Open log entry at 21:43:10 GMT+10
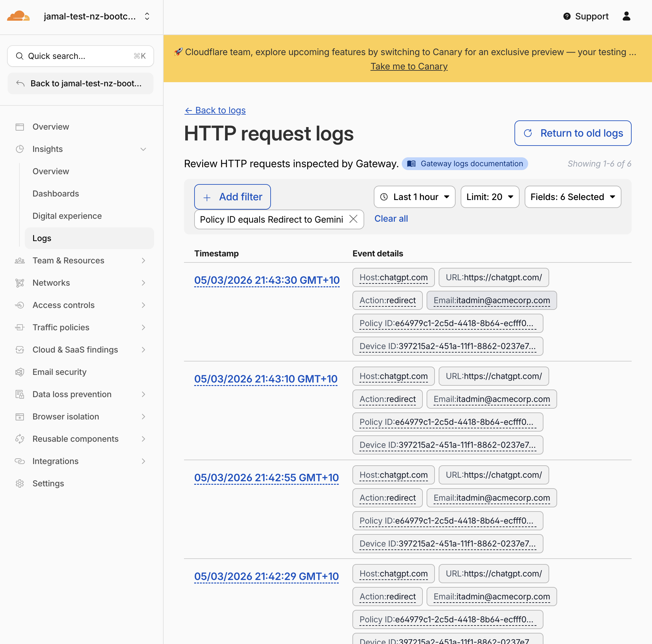 [x=266, y=379]
